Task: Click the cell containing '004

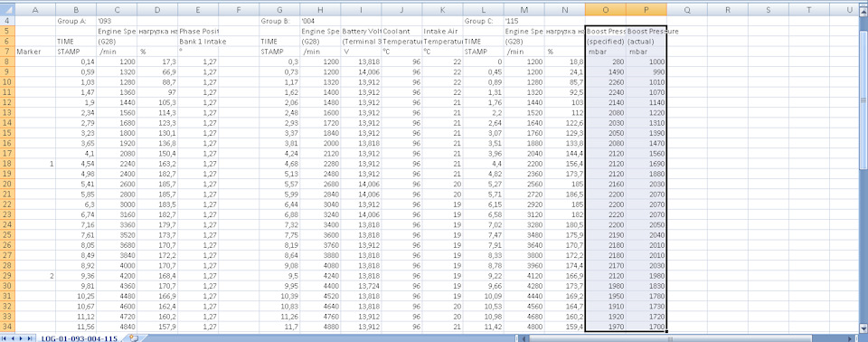Action: [x=320, y=21]
